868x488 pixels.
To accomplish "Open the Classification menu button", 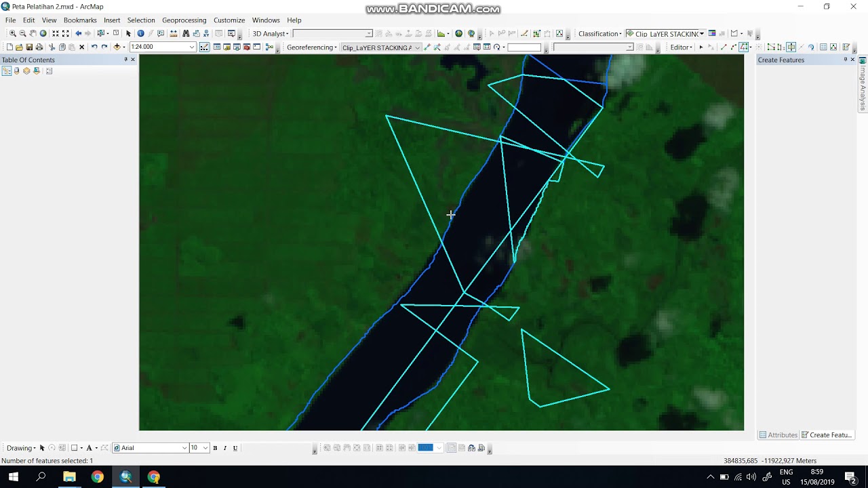I will point(599,34).
